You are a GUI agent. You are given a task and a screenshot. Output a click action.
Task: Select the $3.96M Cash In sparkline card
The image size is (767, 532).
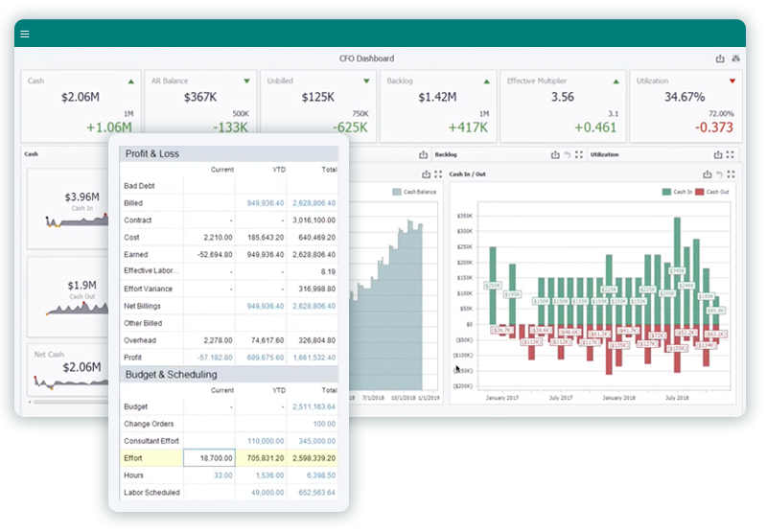(x=68, y=209)
